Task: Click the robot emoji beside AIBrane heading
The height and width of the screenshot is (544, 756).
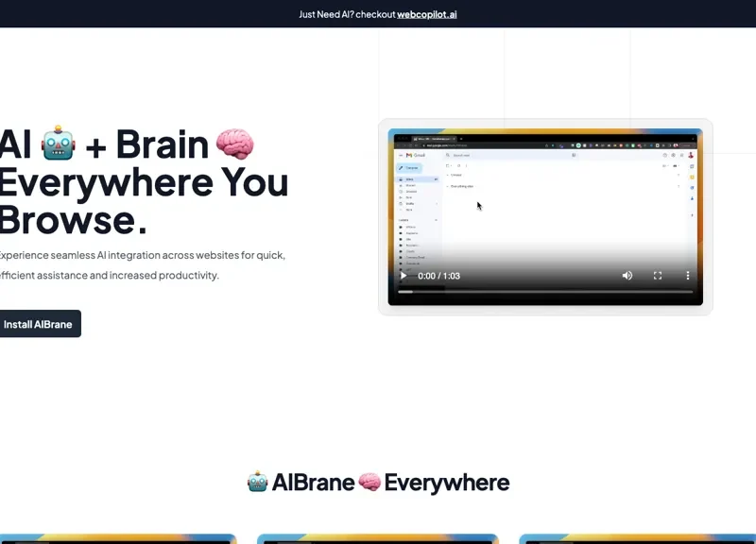Action: [x=257, y=482]
